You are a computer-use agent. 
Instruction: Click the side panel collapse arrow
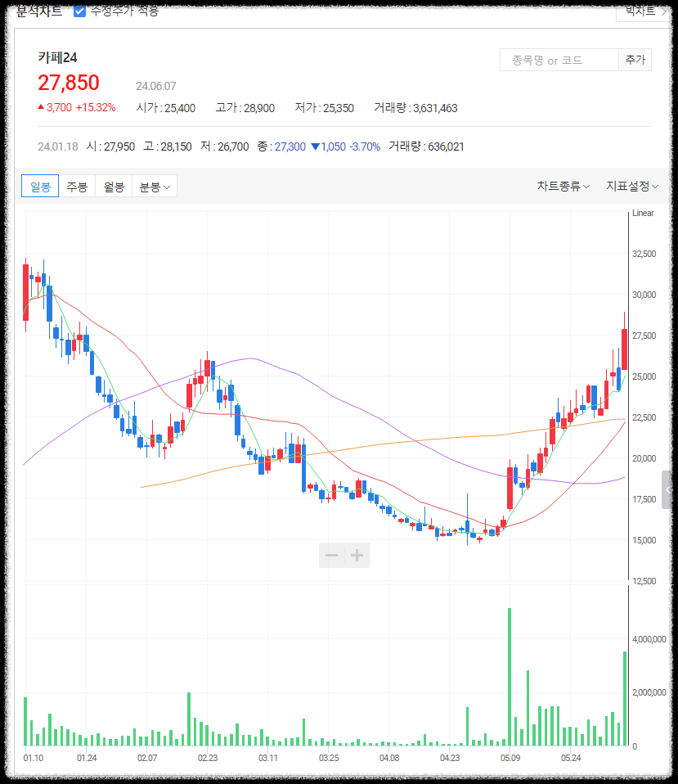pyautogui.click(x=667, y=490)
